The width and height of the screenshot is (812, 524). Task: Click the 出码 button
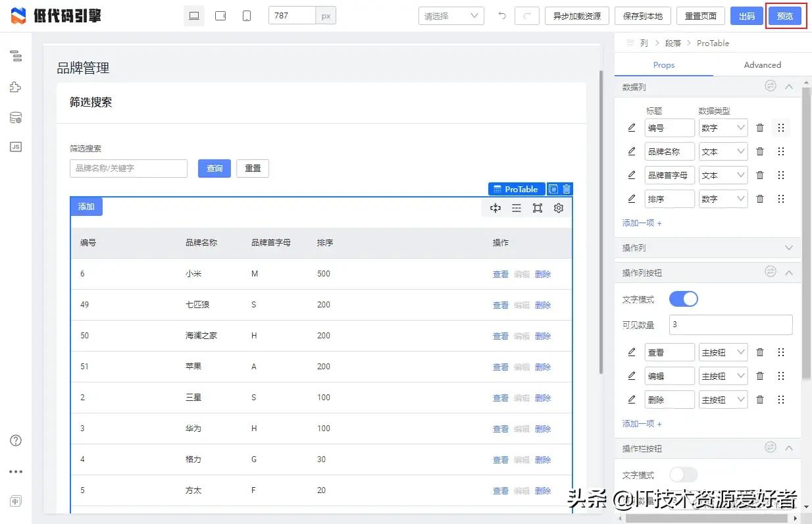tap(747, 16)
